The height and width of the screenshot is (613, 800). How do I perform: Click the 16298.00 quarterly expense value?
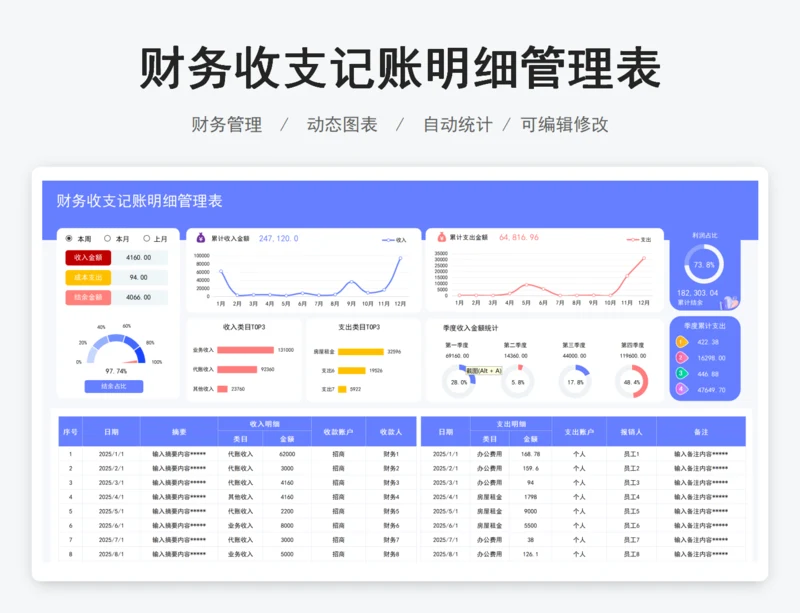[711, 358]
